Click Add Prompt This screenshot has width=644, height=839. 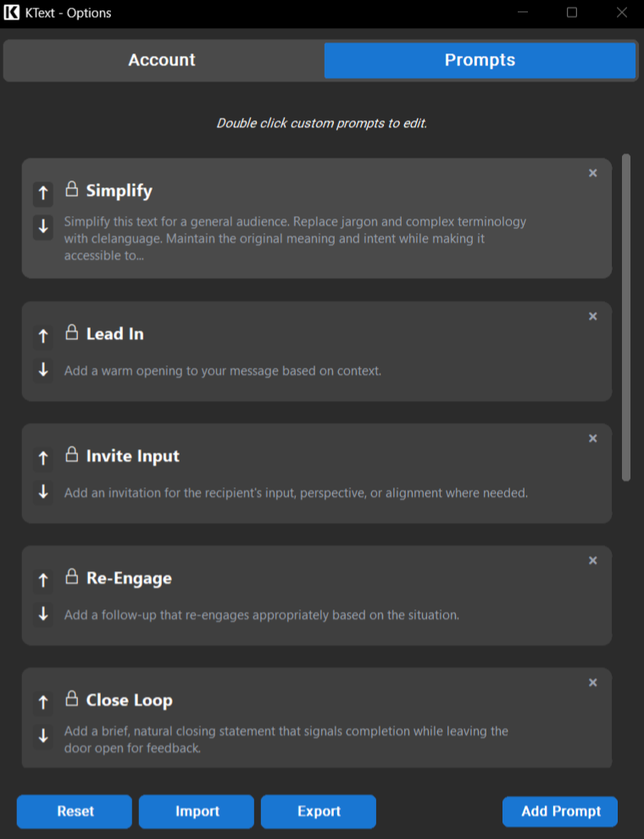[560, 811]
